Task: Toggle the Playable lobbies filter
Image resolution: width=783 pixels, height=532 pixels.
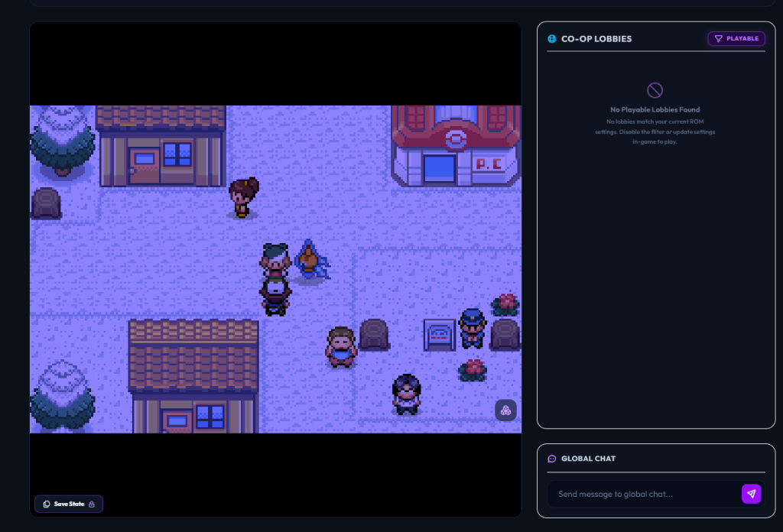Action: point(736,38)
